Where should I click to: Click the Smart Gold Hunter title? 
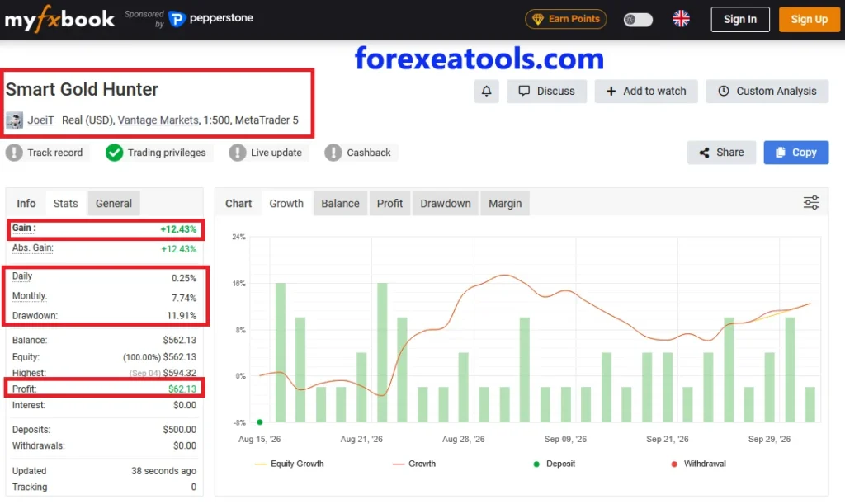click(82, 89)
